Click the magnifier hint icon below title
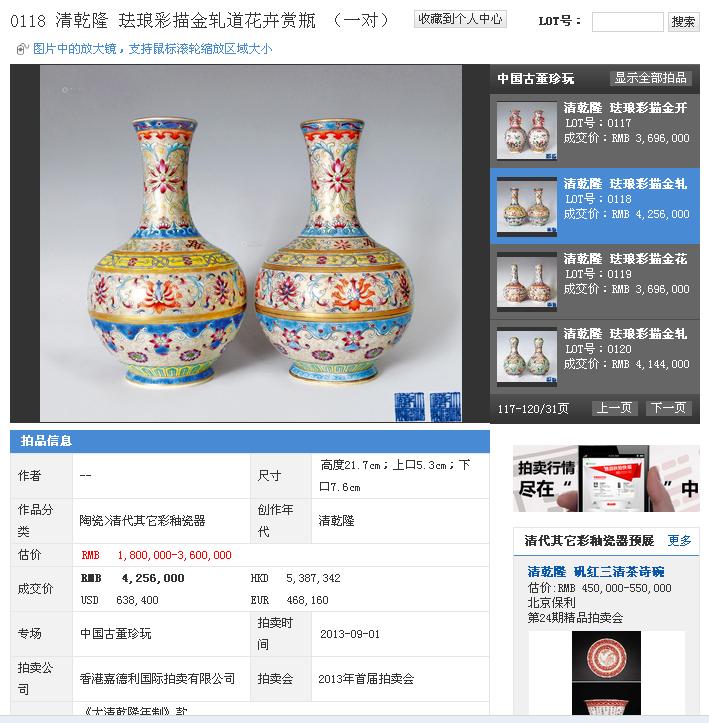This screenshot has width=709, height=723. (22, 49)
